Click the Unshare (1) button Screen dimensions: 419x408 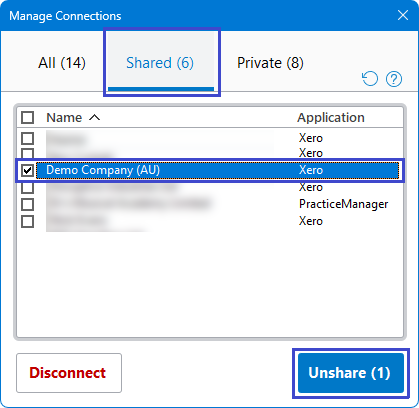[351, 373]
